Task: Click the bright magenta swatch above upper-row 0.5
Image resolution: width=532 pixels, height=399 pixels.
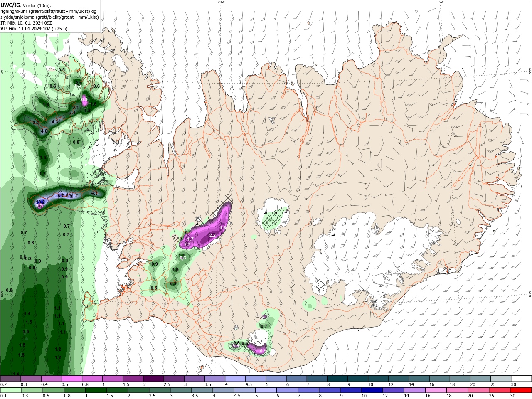Action: (x=72, y=379)
